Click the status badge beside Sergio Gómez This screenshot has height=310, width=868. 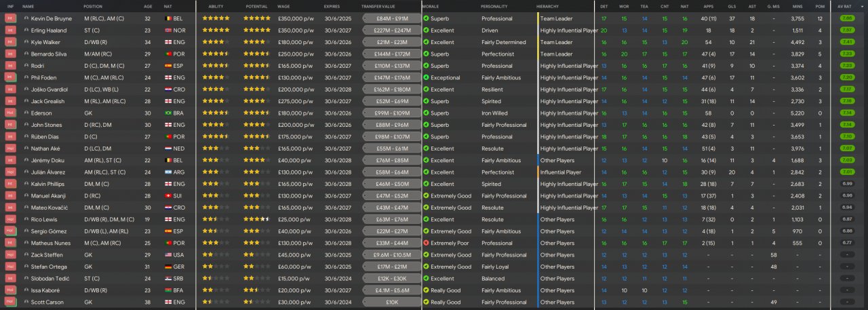pyautogui.click(x=10, y=231)
